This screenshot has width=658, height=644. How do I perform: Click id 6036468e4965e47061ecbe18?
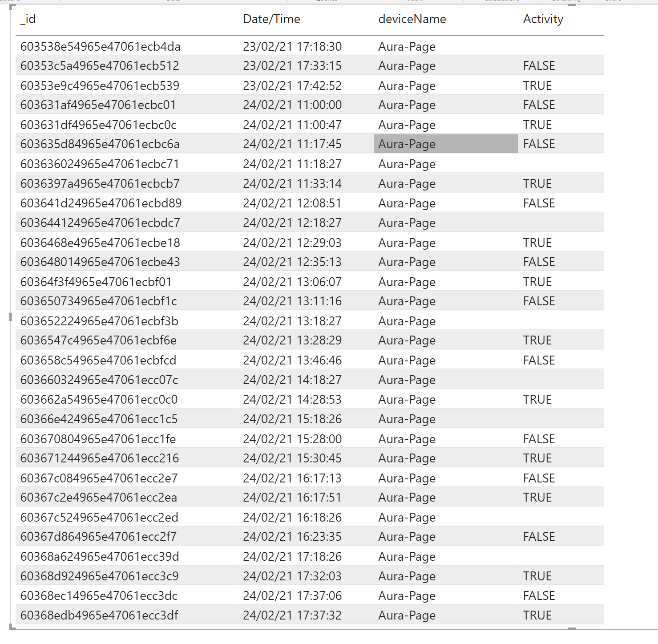point(100,243)
